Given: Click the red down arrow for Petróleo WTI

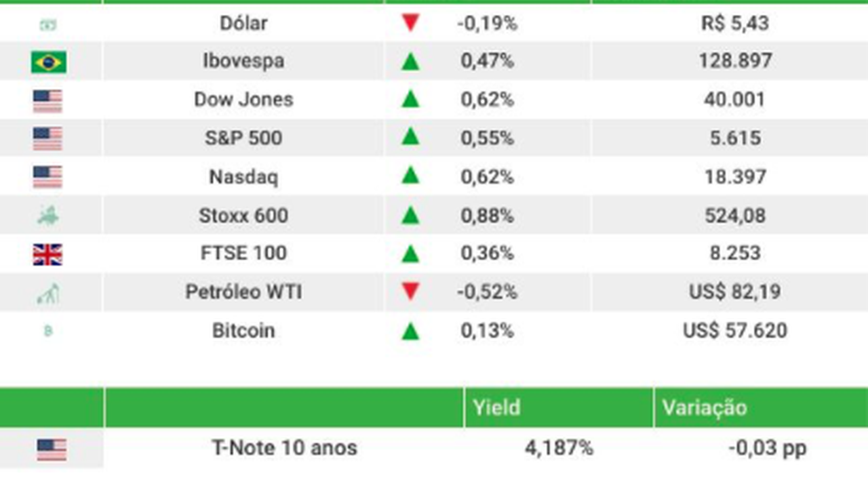Looking at the screenshot, I should click(410, 292).
